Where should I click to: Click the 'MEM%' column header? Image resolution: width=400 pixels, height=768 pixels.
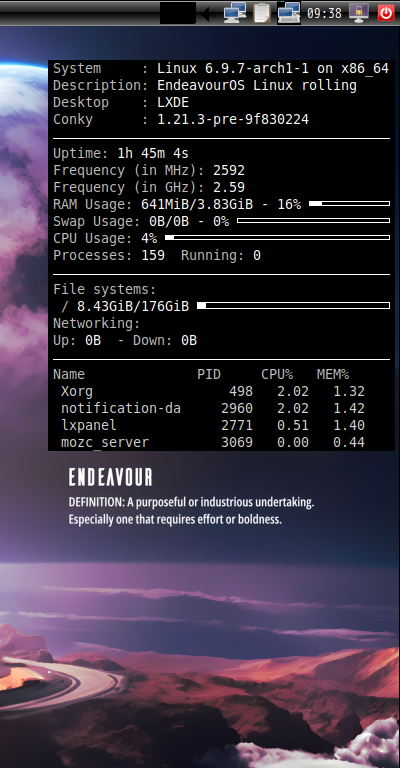pyautogui.click(x=332, y=374)
